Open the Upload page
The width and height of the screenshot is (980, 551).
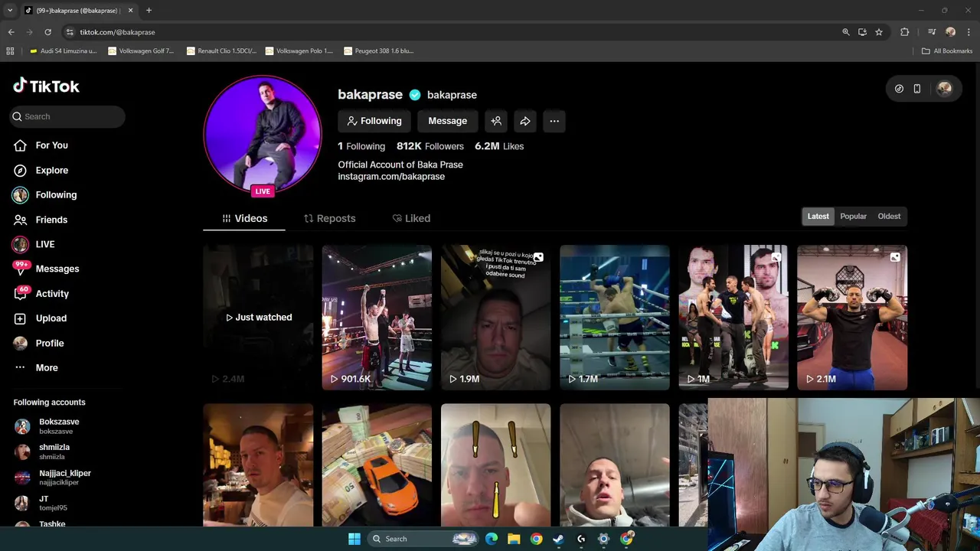click(51, 318)
